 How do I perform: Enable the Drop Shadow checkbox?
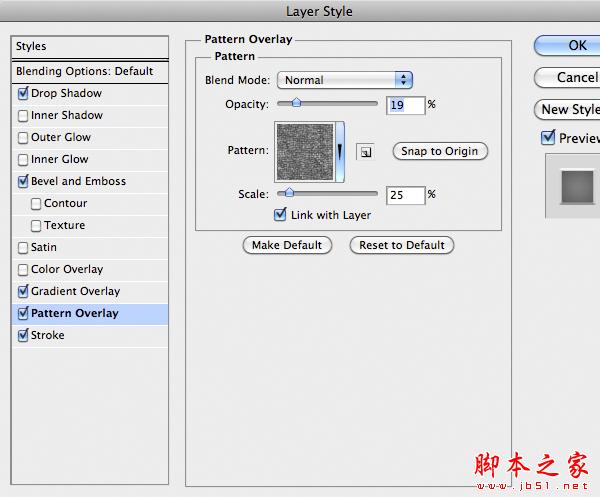click(x=23, y=93)
